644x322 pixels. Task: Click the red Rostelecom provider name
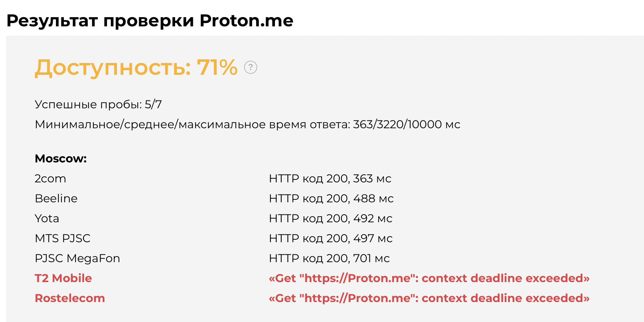click(70, 298)
